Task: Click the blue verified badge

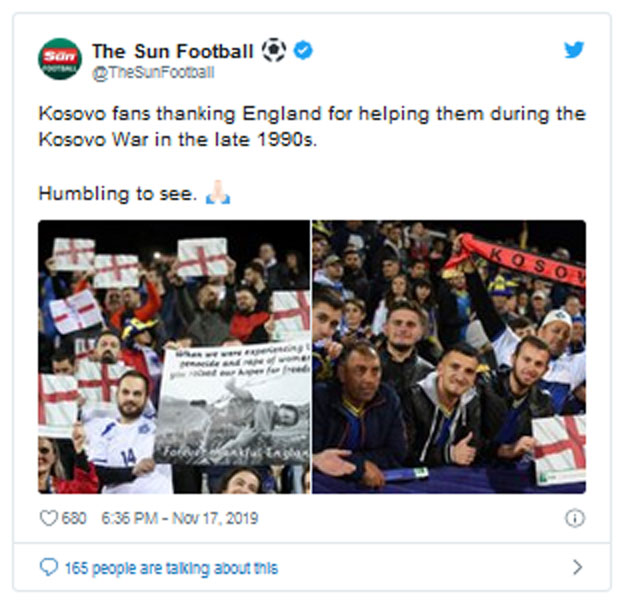Action: coord(302,50)
